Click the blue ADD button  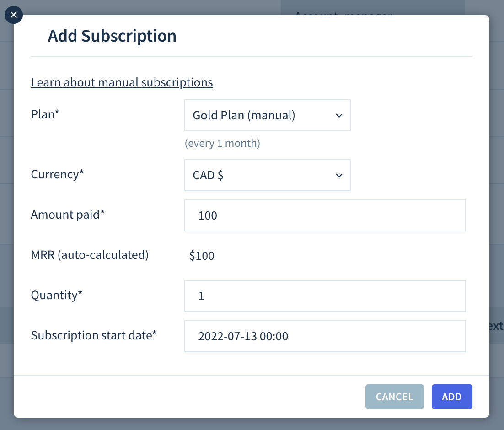pyautogui.click(x=451, y=397)
